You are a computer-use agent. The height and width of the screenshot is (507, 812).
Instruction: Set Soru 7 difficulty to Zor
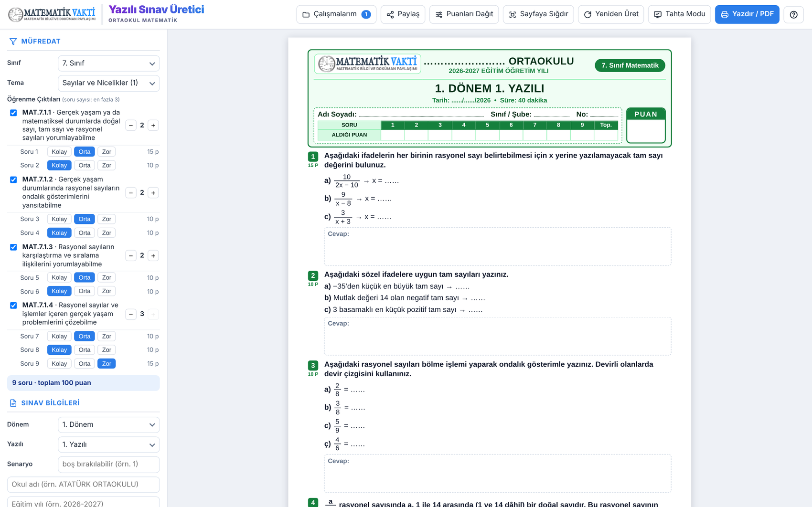pyautogui.click(x=107, y=336)
